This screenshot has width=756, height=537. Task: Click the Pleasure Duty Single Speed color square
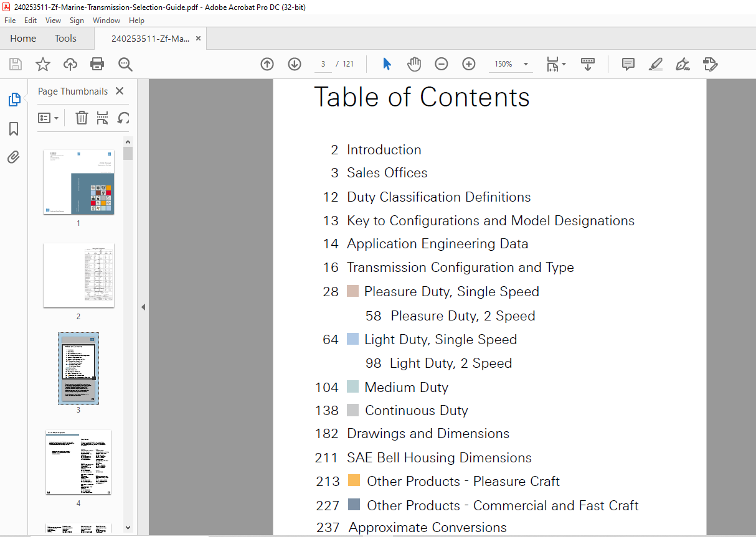tap(352, 291)
